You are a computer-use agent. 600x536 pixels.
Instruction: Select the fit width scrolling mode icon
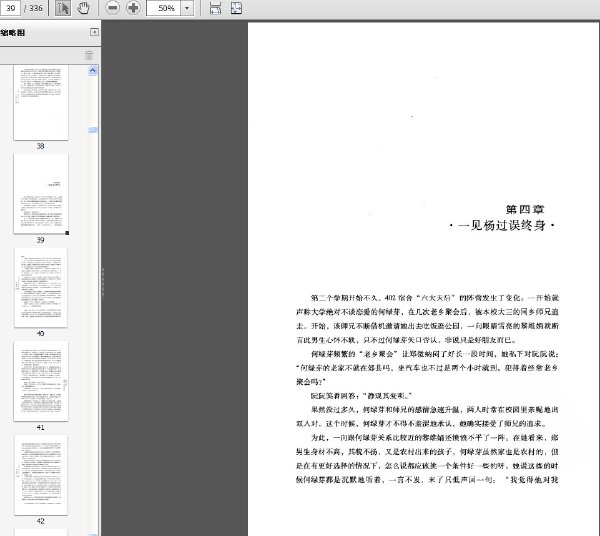[215, 8]
